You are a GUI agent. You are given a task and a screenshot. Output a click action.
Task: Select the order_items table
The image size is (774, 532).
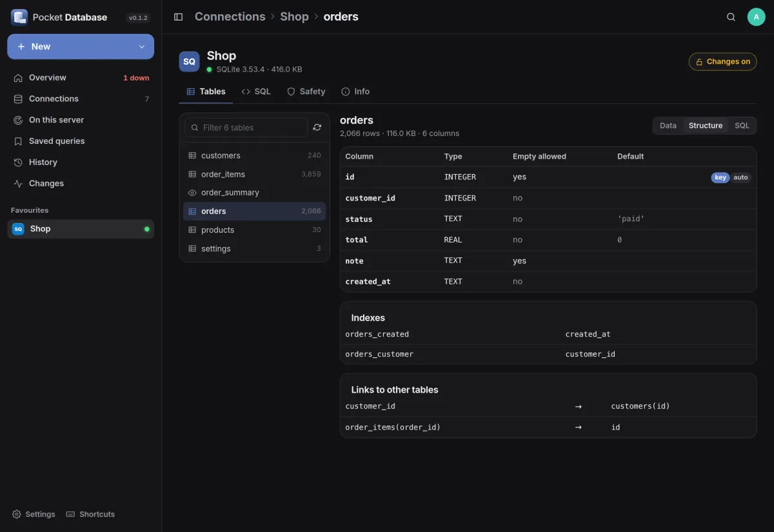tap(255, 174)
